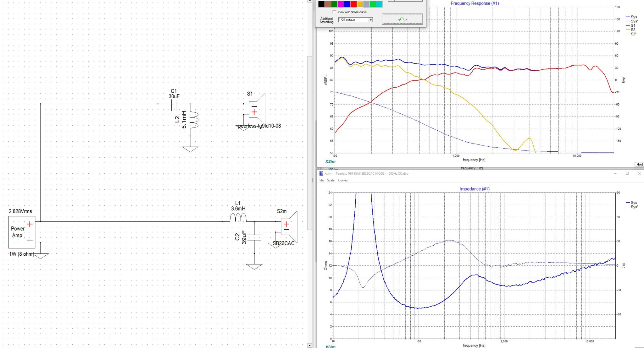Open the Additional Smoothing dropdown

click(370, 20)
